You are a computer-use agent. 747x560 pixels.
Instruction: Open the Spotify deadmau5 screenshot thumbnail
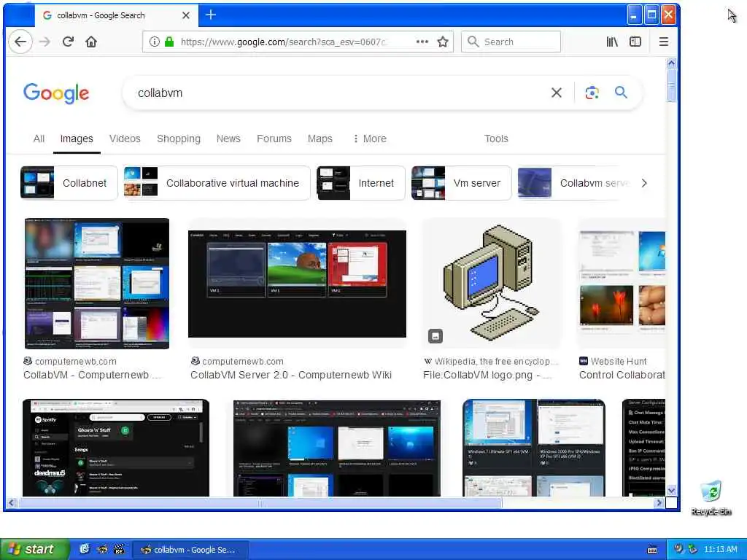116,448
